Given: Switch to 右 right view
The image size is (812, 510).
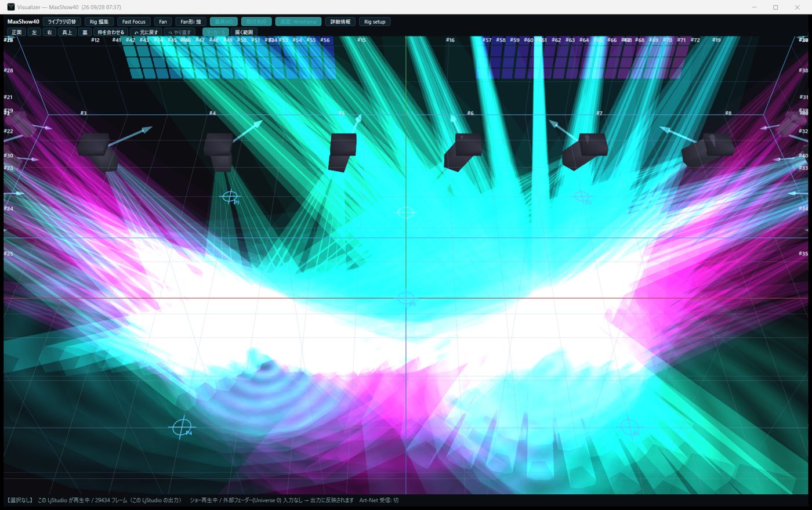Looking at the screenshot, I should pyautogui.click(x=49, y=32).
